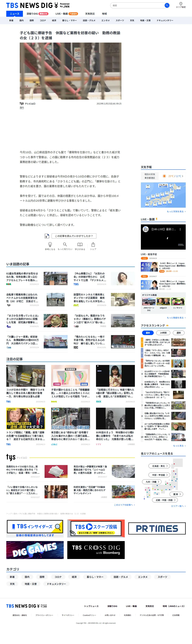Switch to the ニュース main tab
This screenshot has height=644, width=192.
point(15,14)
